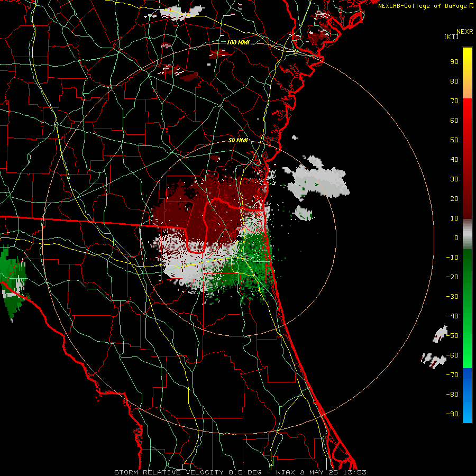Click the 40 value on velocity scale
The width and height of the screenshot is (476, 476).
454,159
